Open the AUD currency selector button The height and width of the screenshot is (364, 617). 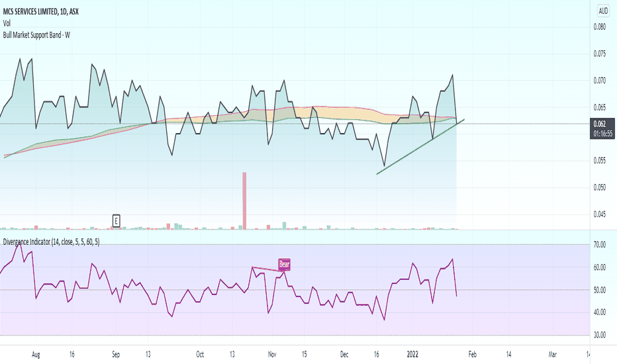[x=603, y=11]
